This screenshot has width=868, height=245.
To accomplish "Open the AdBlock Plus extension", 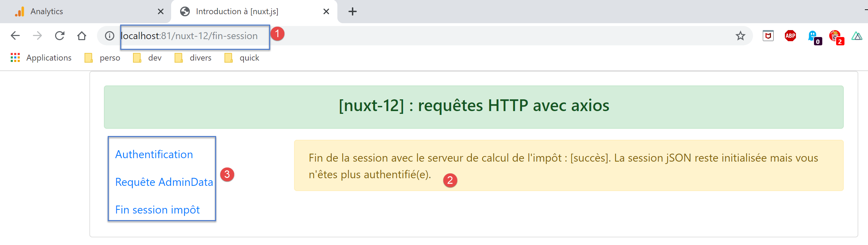I will tap(790, 36).
